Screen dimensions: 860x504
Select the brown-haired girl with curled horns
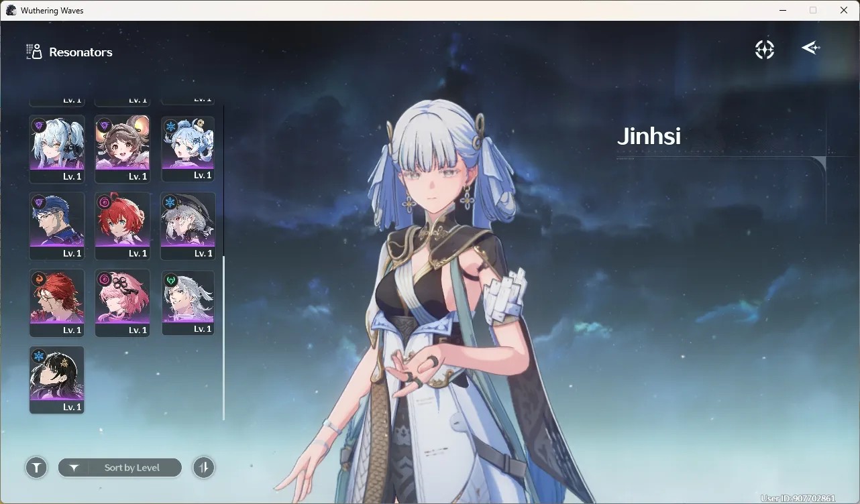tap(123, 149)
